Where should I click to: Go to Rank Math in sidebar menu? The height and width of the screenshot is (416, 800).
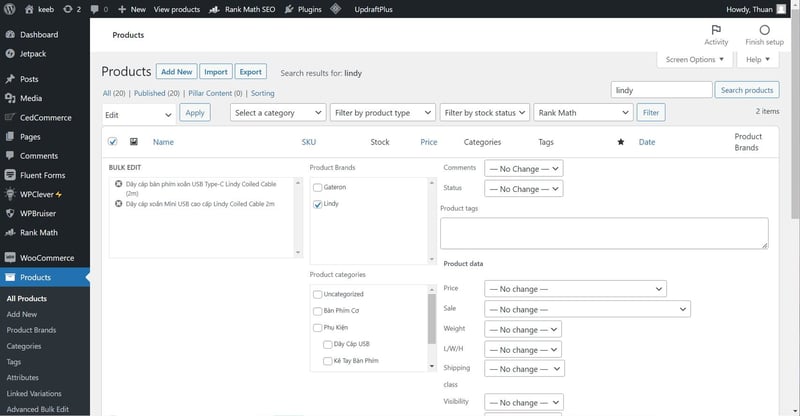tap(38, 232)
